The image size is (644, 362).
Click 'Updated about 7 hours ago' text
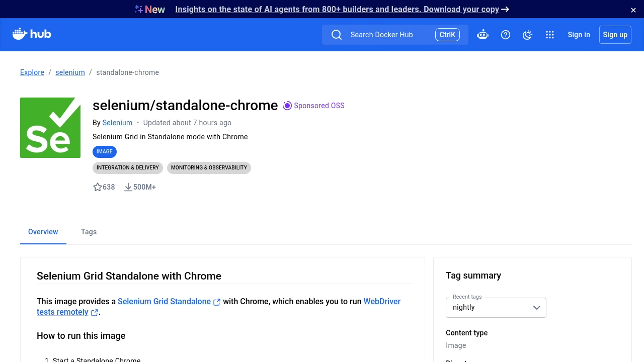pyautogui.click(x=187, y=123)
